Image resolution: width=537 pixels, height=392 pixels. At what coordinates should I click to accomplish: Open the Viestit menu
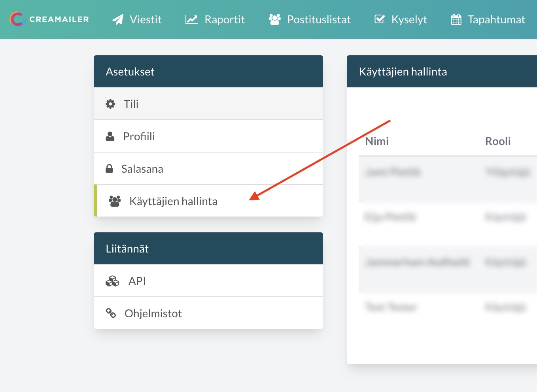137,19
